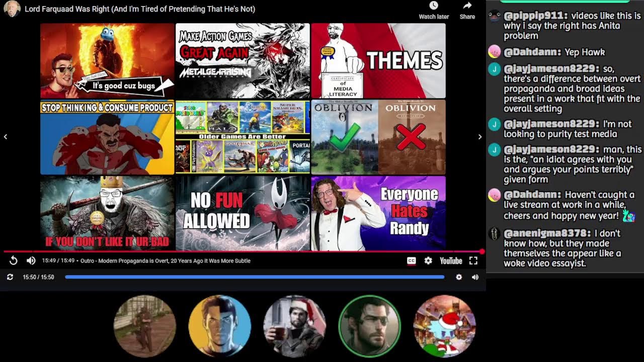
Task: Show previous suggested videos arrow
Action: [x=6, y=137]
